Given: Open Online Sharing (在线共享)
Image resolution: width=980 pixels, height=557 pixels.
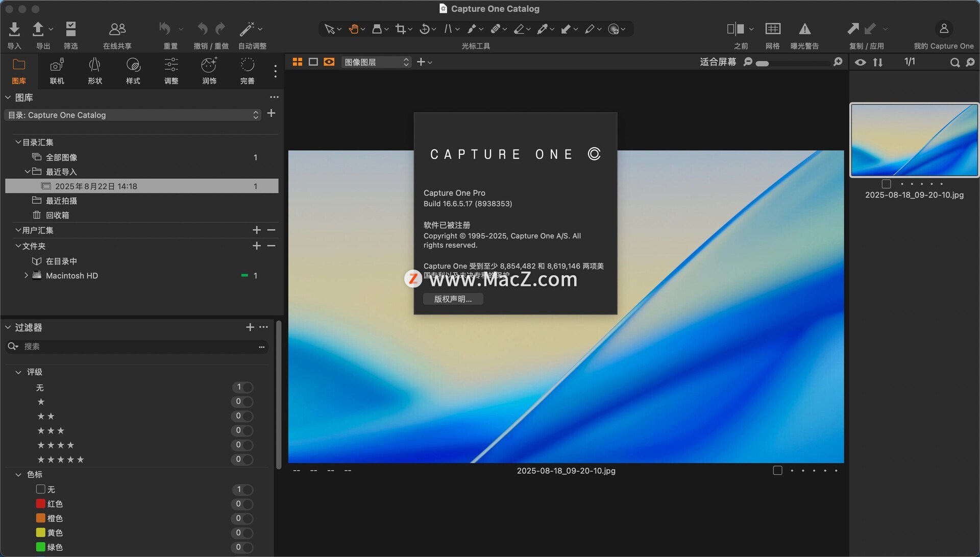Looking at the screenshot, I should click(117, 29).
